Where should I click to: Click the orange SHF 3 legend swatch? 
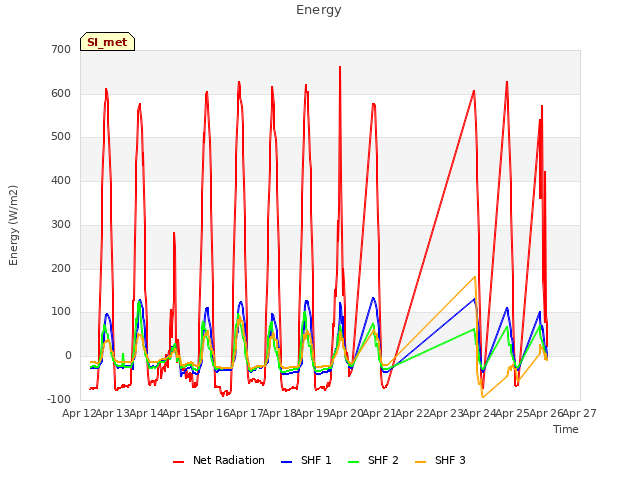click(x=420, y=462)
